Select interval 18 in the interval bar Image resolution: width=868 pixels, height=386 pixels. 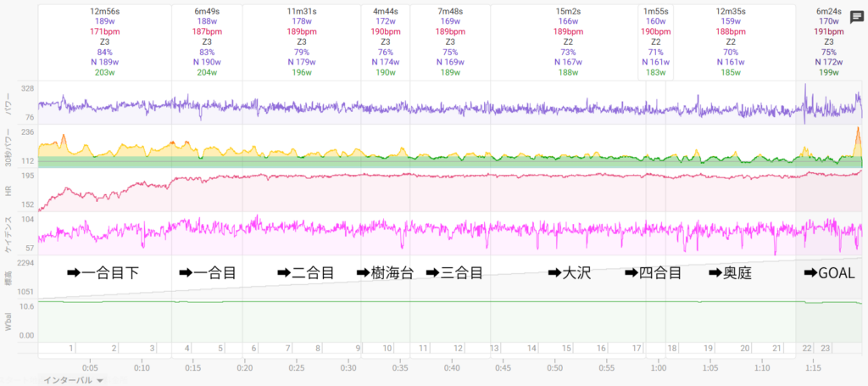(x=672, y=349)
